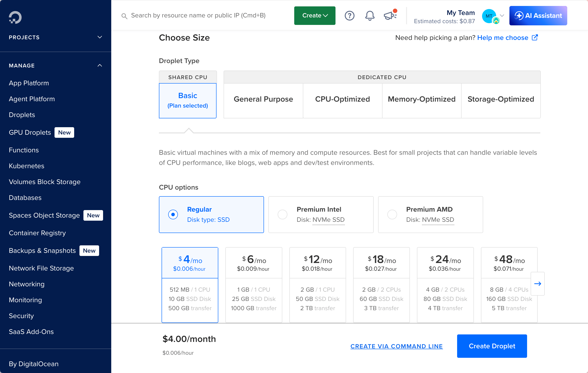Click the search magnifier icon
Image resolution: width=588 pixels, height=373 pixels.
[x=124, y=16]
